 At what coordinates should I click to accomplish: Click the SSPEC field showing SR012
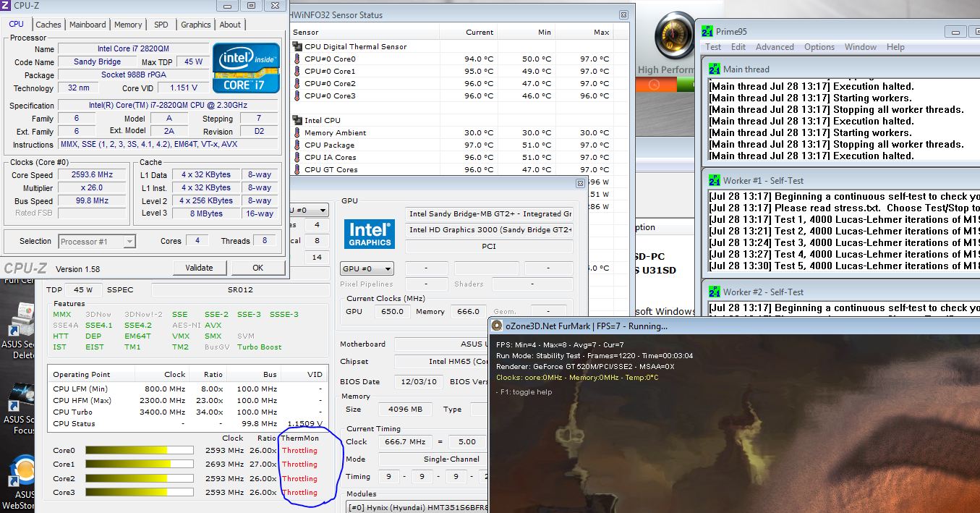pyautogui.click(x=242, y=289)
